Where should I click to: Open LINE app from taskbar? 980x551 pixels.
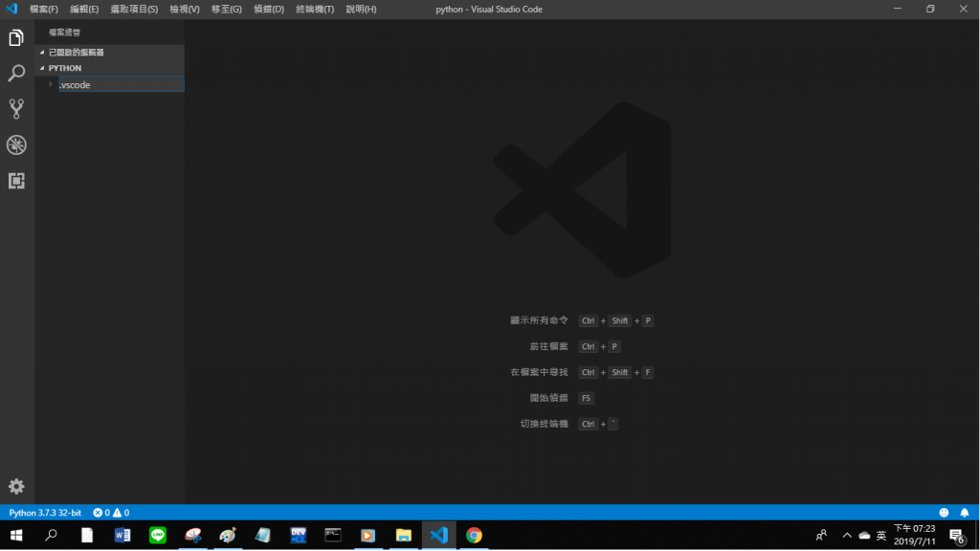[x=158, y=536]
